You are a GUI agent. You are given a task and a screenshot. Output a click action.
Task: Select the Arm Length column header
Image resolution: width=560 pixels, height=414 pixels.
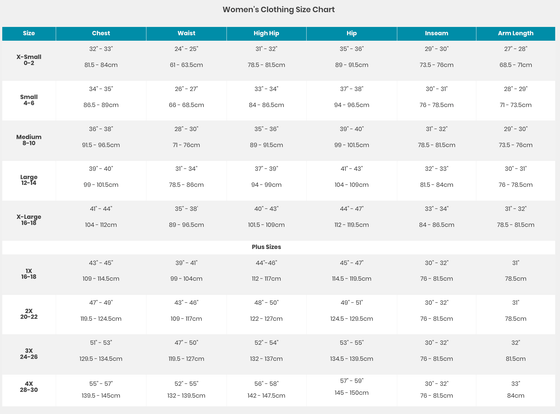516,33
